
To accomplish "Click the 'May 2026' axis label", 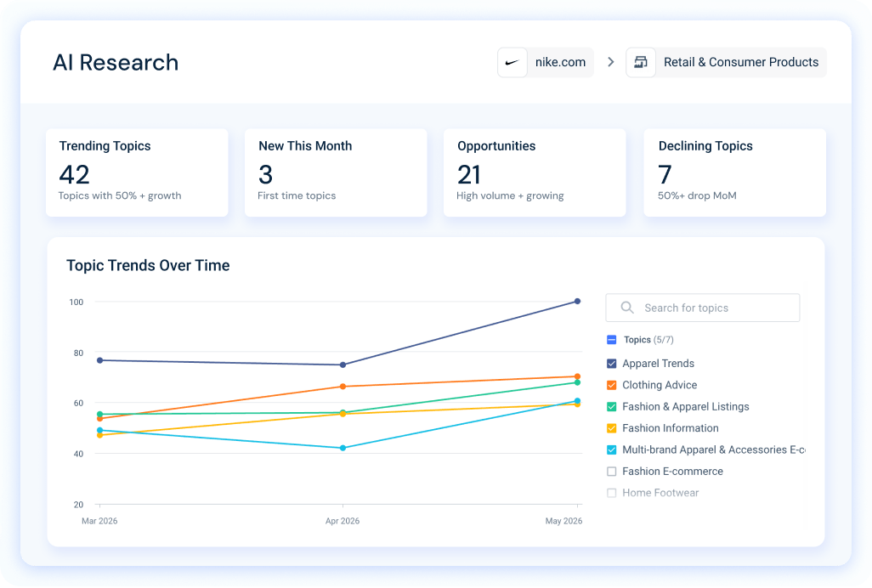I will (563, 521).
